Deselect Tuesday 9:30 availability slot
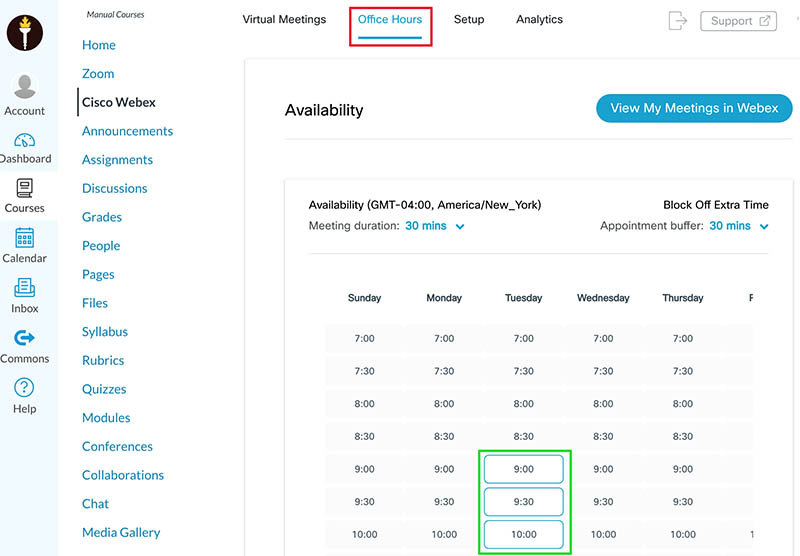The width and height of the screenshot is (800, 556). pos(523,502)
